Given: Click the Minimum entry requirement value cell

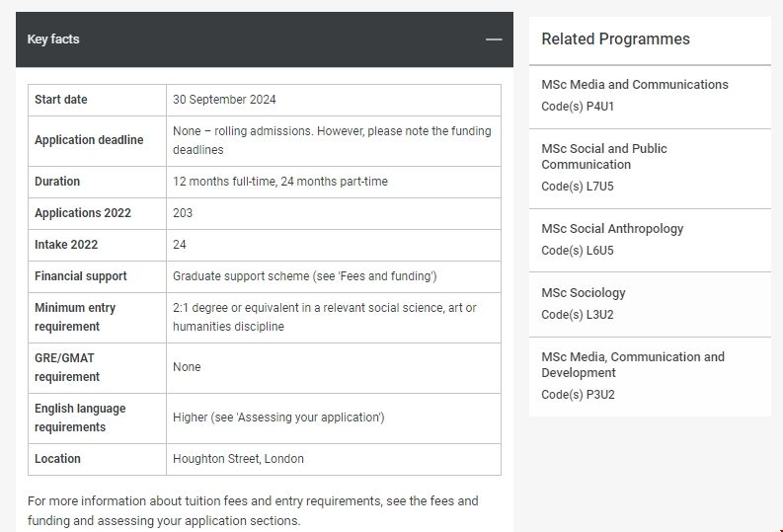Looking at the screenshot, I should tap(324, 317).
